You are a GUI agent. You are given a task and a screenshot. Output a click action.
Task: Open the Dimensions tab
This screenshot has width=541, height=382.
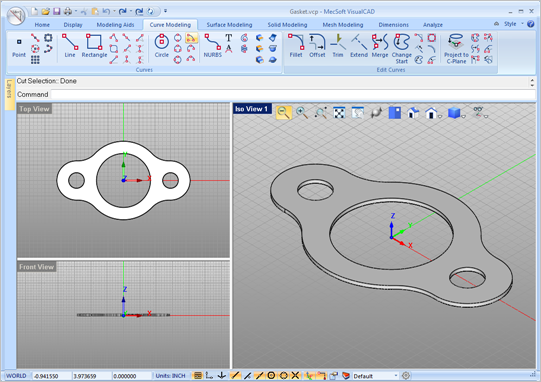pos(393,25)
